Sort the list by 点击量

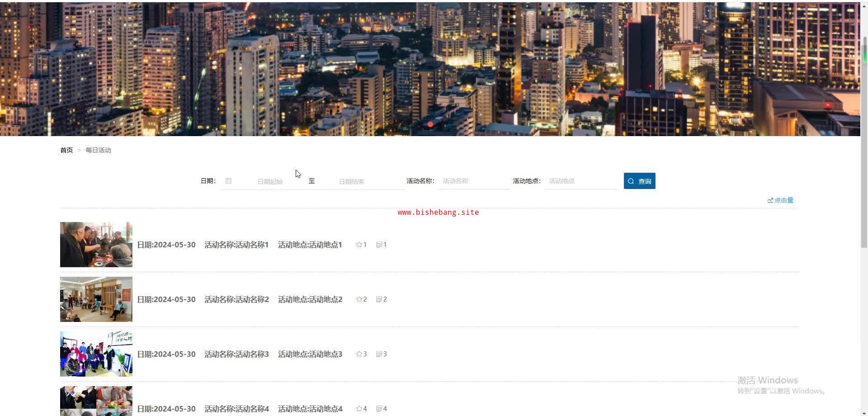[780, 200]
